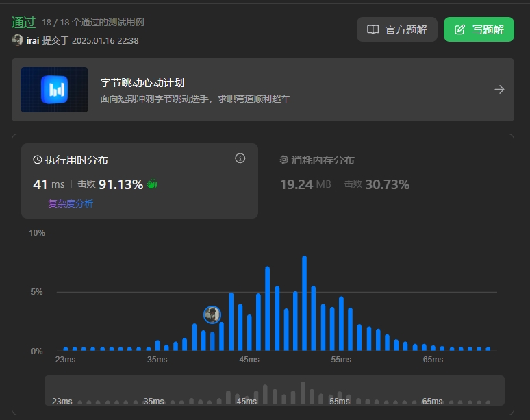Click the chip icon beside 消耗内存分布
The height and width of the screenshot is (420, 530).
pyautogui.click(x=284, y=160)
